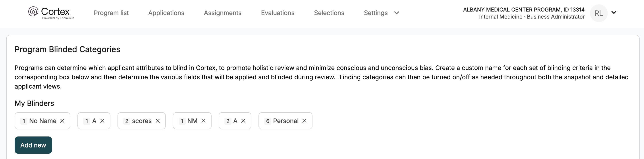Image resolution: width=644 pixels, height=159 pixels.
Task: Open the scores blinder chip
Action: tap(141, 121)
